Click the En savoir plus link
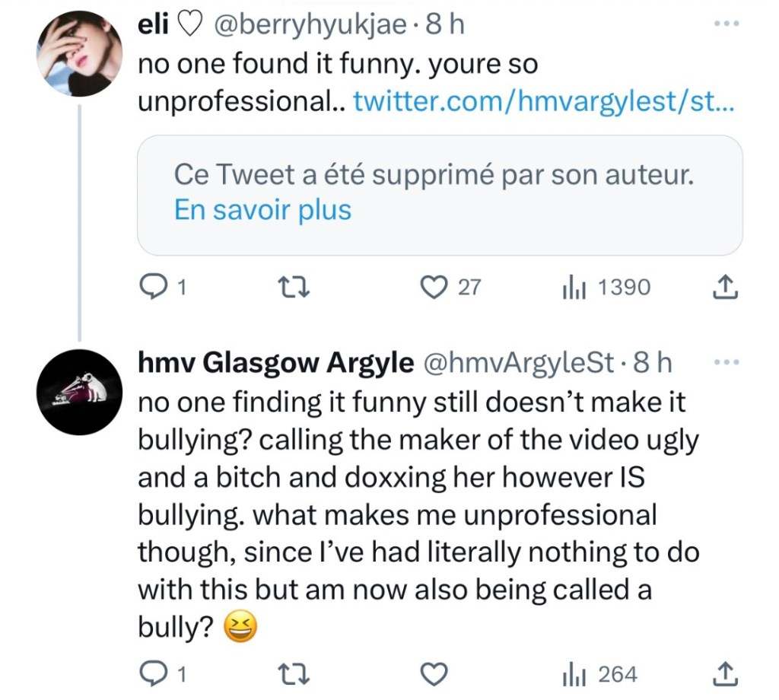 (262, 210)
